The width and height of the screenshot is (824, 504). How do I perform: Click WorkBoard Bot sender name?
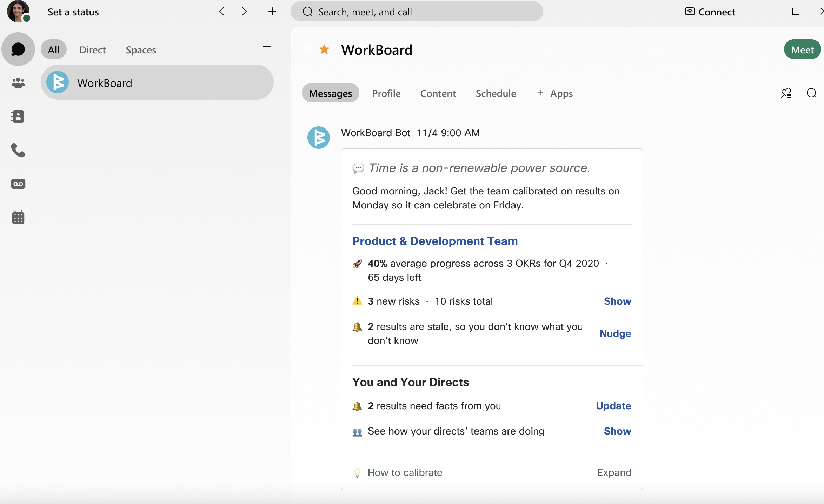click(x=376, y=133)
